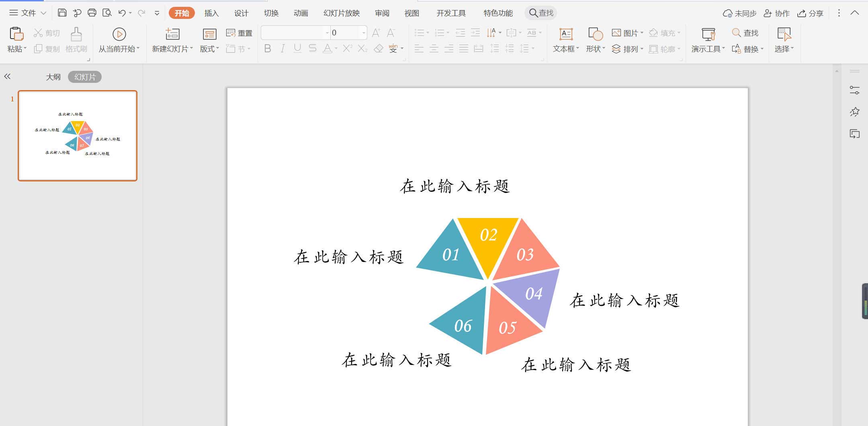Viewport: 868px width, 426px height.
Task: Insert a 图片 picture
Action: pyautogui.click(x=627, y=33)
